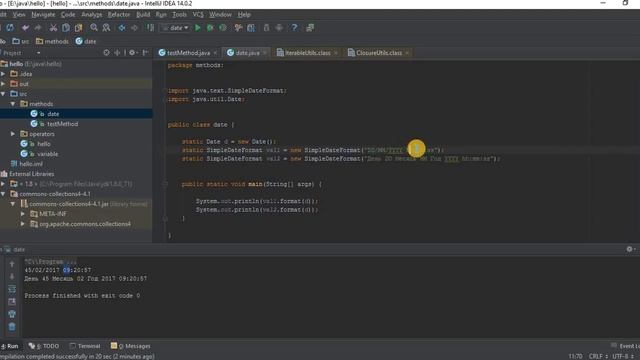This screenshot has height=360, width=640.
Task: Click Scroll from Source icon in Project panel
Action: tap(106, 53)
